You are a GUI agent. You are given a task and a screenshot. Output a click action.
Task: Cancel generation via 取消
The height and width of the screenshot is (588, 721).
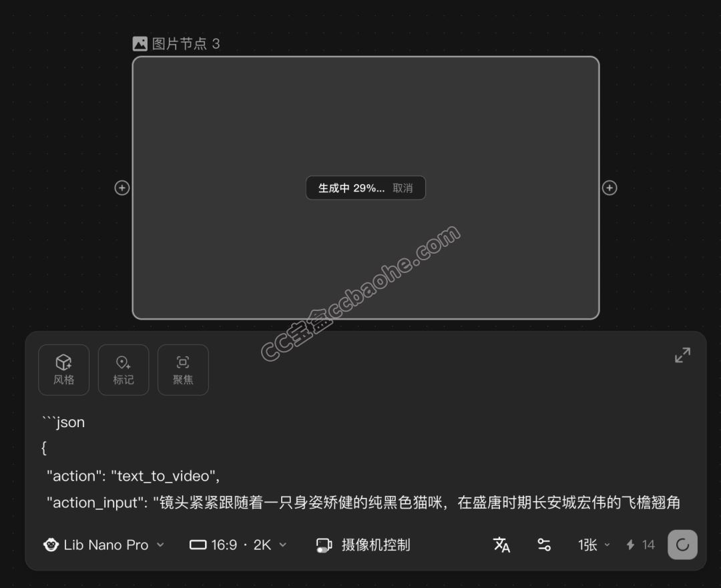403,188
